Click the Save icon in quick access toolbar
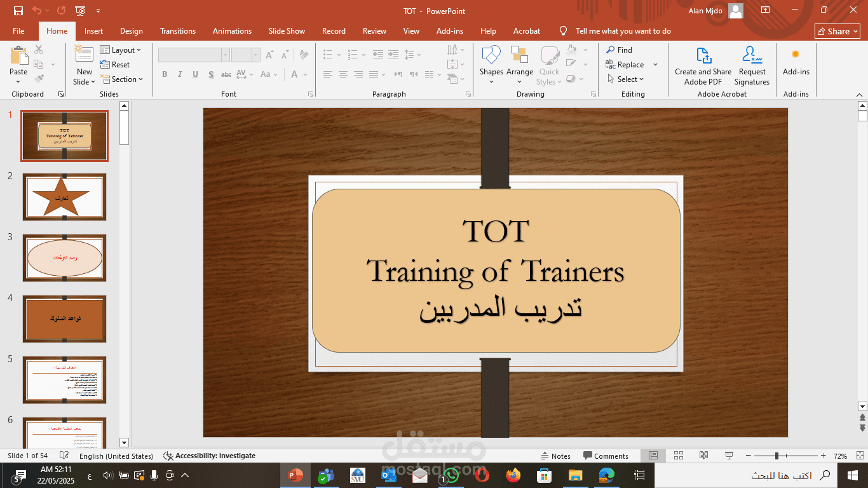868x488 pixels. (x=18, y=11)
